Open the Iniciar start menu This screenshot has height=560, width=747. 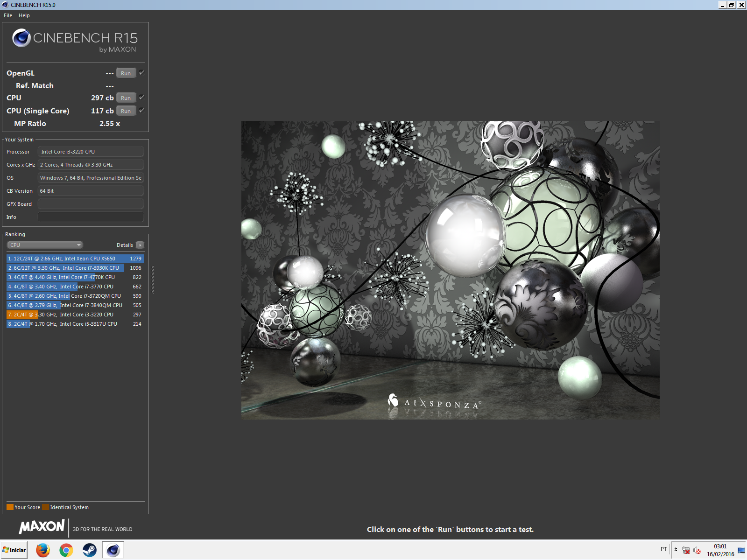14,550
